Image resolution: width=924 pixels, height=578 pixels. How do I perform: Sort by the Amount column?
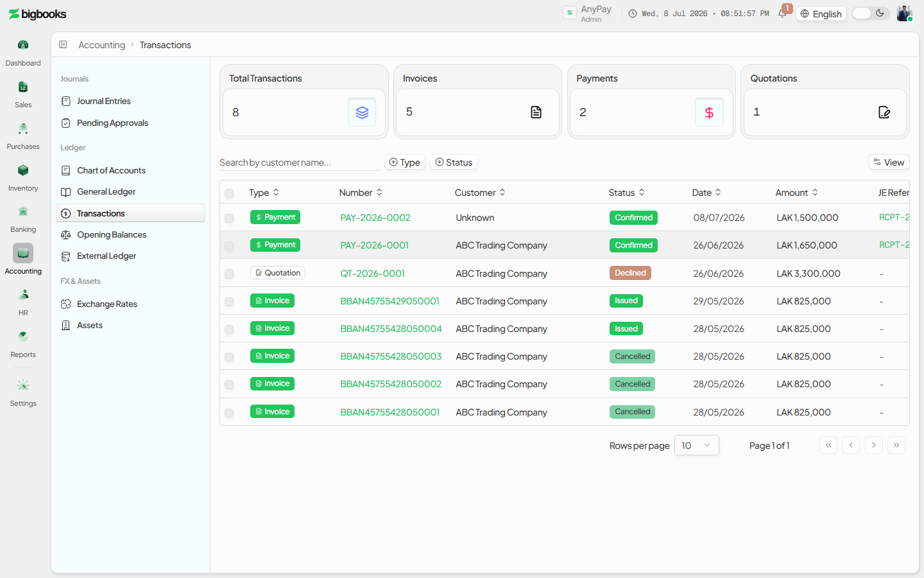796,193
